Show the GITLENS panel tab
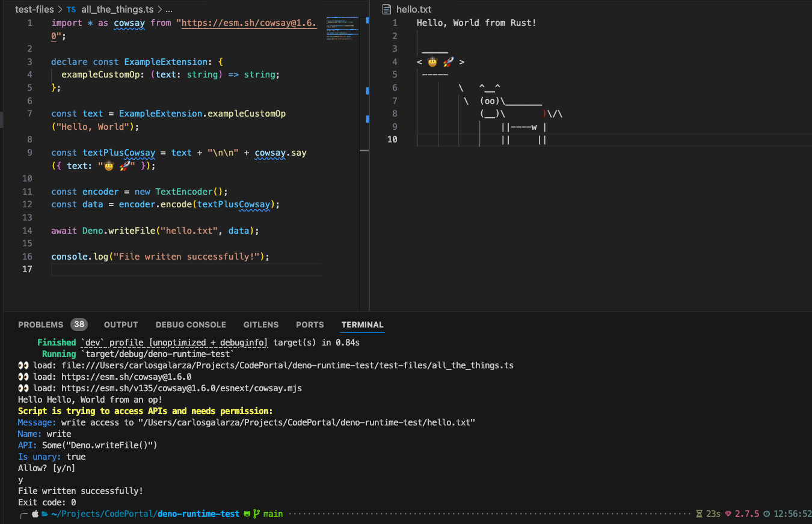The image size is (812, 524). [x=261, y=324]
